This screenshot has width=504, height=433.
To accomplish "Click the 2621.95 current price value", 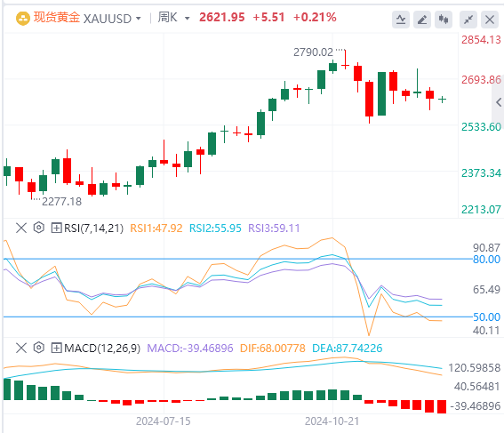I will (x=222, y=18).
